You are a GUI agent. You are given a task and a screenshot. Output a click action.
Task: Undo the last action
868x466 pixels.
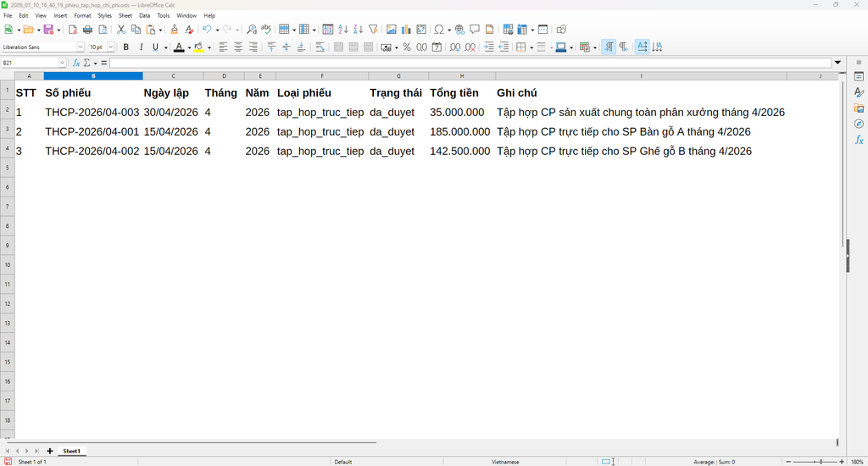click(207, 30)
